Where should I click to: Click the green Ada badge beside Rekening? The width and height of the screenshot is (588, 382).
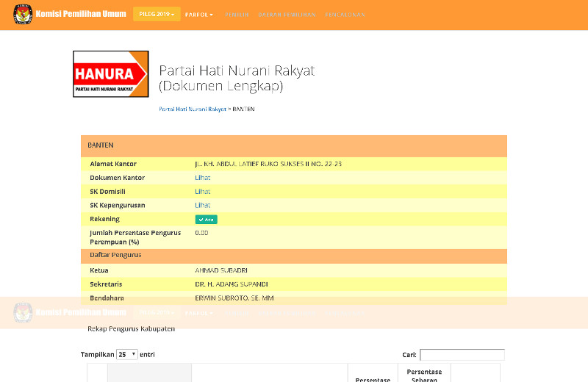(x=206, y=219)
